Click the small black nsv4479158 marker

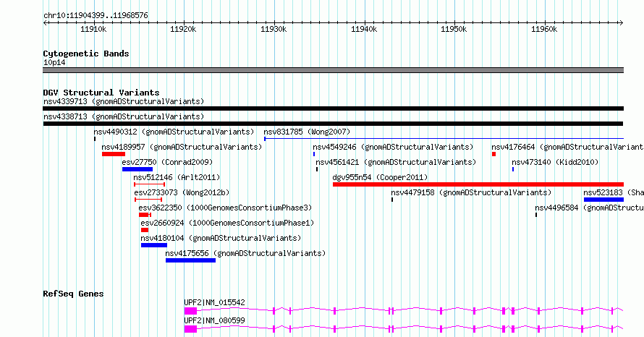point(392,200)
